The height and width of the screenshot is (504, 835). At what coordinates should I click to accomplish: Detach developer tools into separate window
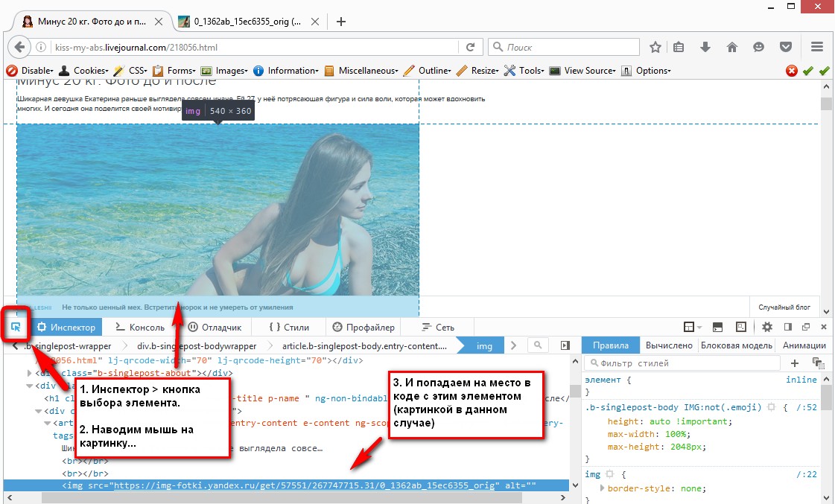tap(806, 327)
